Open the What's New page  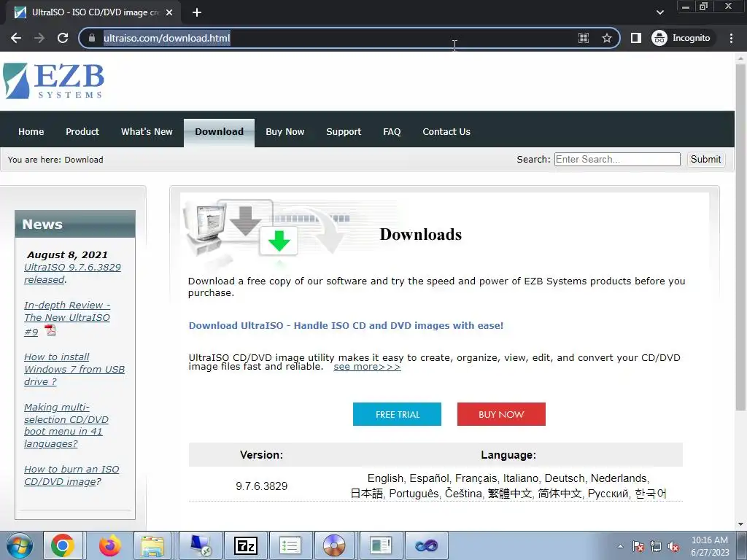click(x=147, y=132)
